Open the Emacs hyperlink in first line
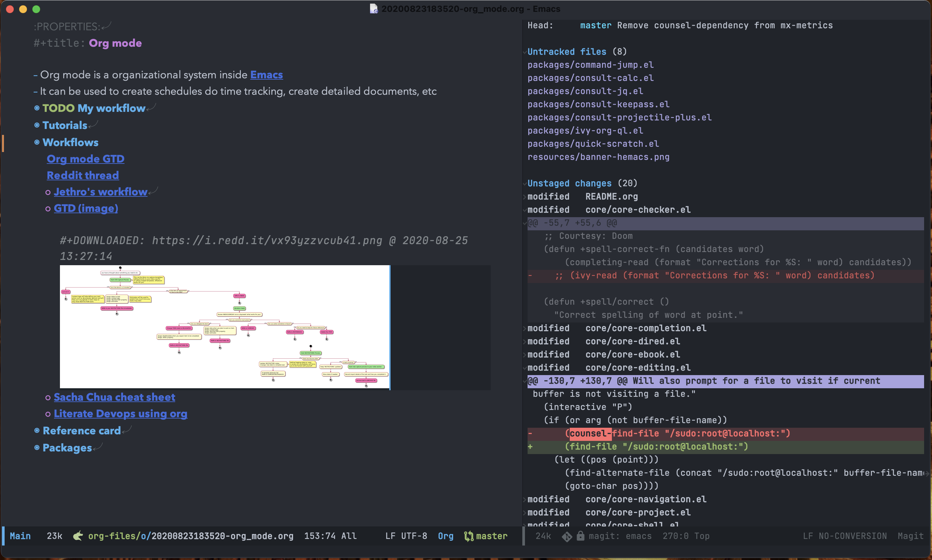 266,75
